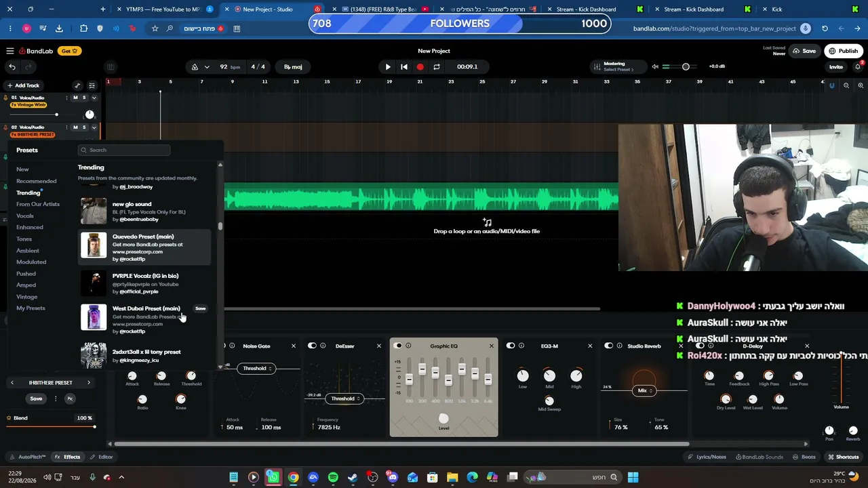Open Spotify from the Windows taskbar
The width and height of the screenshot is (868, 488).
(333, 477)
